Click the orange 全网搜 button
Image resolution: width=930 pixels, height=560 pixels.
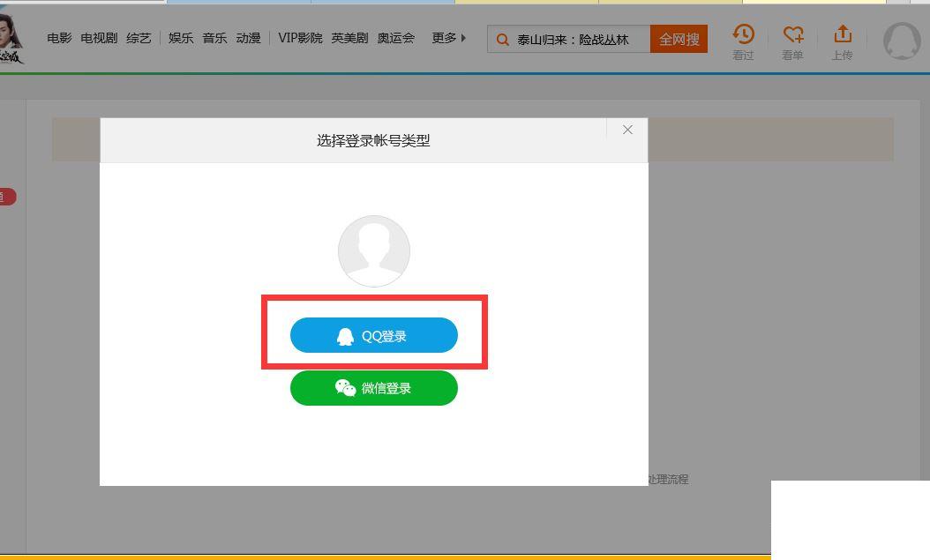(679, 39)
